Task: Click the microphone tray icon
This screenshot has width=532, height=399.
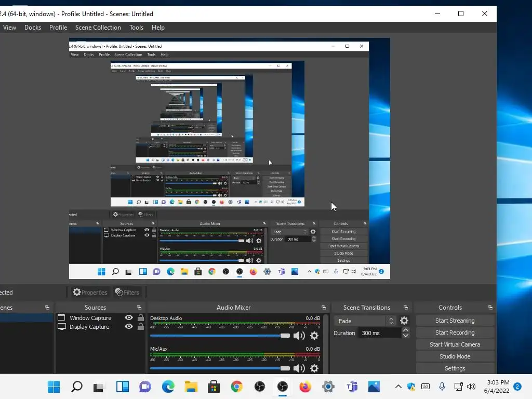Action: pyautogui.click(x=442, y=387)
